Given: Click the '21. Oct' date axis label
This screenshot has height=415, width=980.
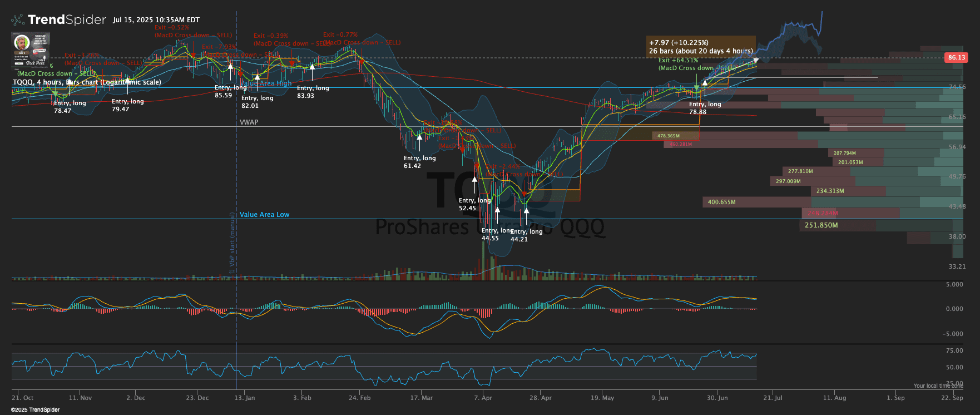Looking at the screenshot, I should click(23, 398).
